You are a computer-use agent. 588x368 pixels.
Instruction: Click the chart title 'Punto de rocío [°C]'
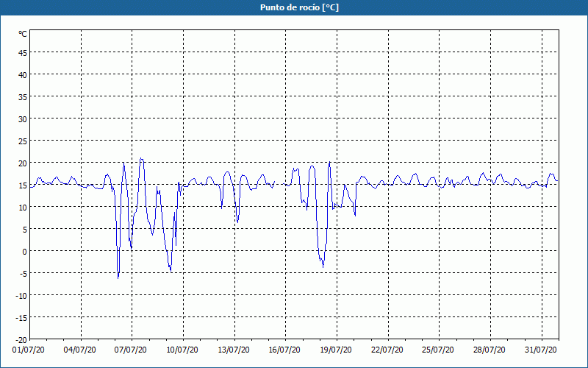(x=299, y=7)
